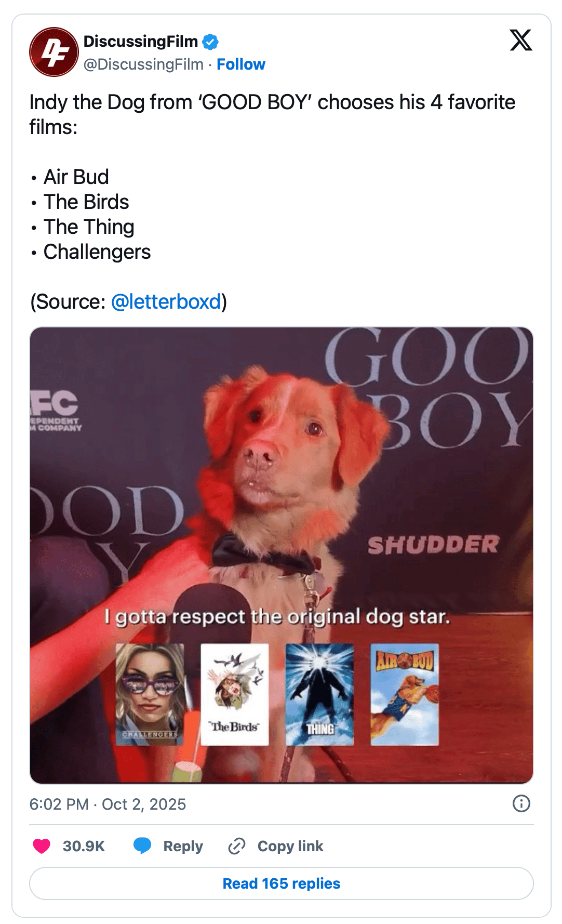This screenshot has height=924, width=562.
Task: Click the chain link copy icon
Action: (x=237, y=846)
